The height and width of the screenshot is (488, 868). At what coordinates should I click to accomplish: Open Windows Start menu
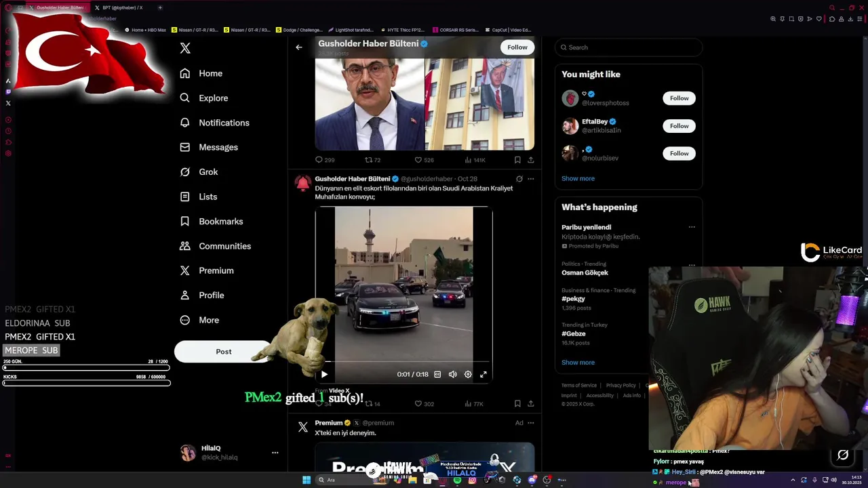307,480
